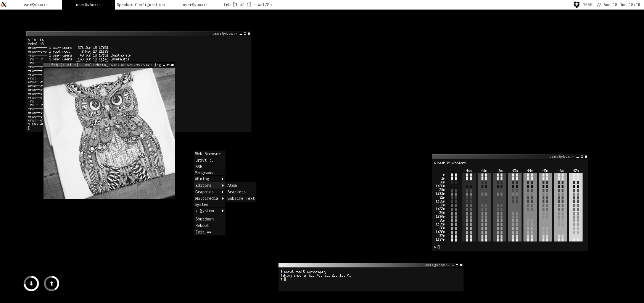644x303 pixels.
Task: Choose 'Exit ==' in the menu
Action: click(x=209, y=232)
